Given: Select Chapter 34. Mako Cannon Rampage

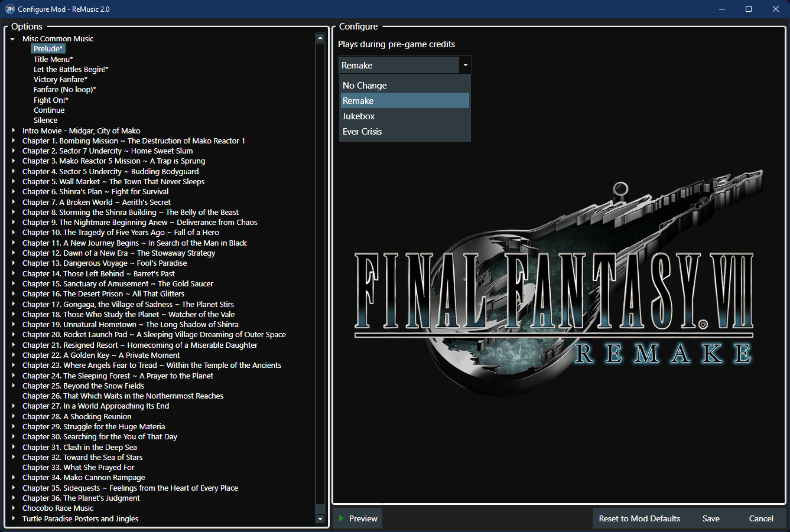Looking at the screenshot, I should pyautogui.click(x=83, y=478).
